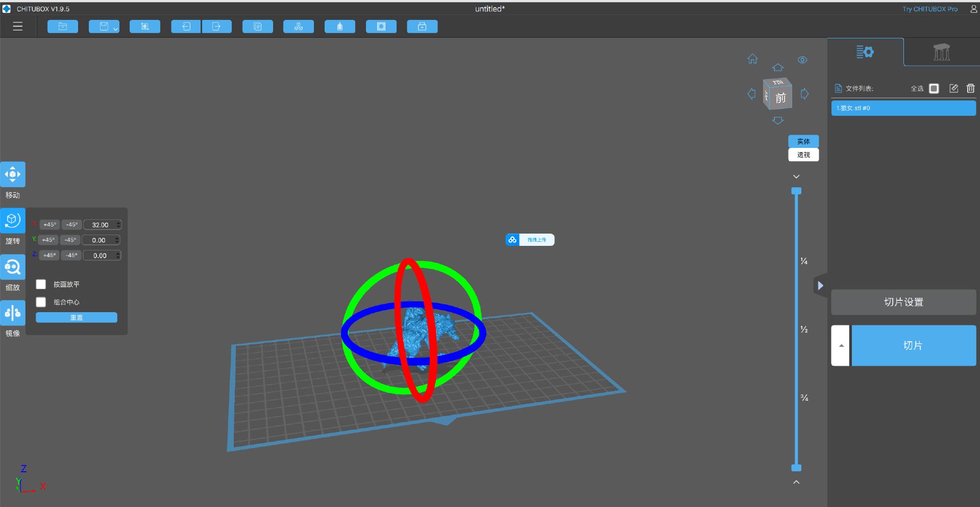Save the project using the save icon
The height and width of the screenshot is (507, 980).
tap(101, 26)
